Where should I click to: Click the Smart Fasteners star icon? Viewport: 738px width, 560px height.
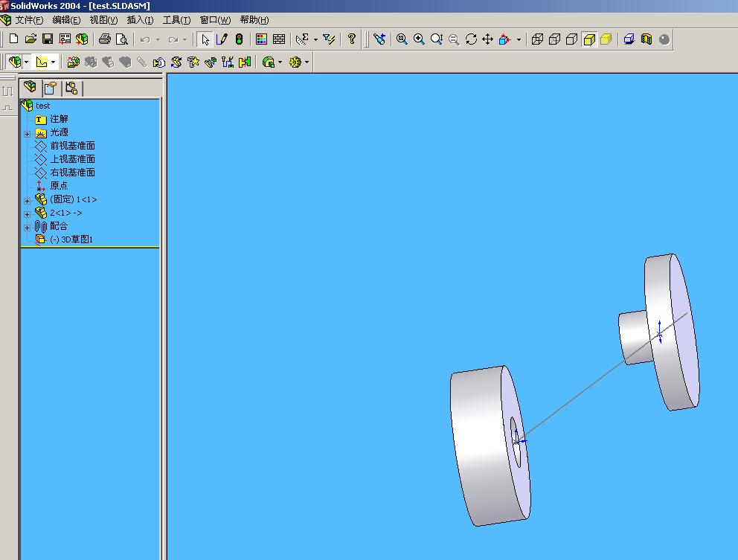coord(193,62)
